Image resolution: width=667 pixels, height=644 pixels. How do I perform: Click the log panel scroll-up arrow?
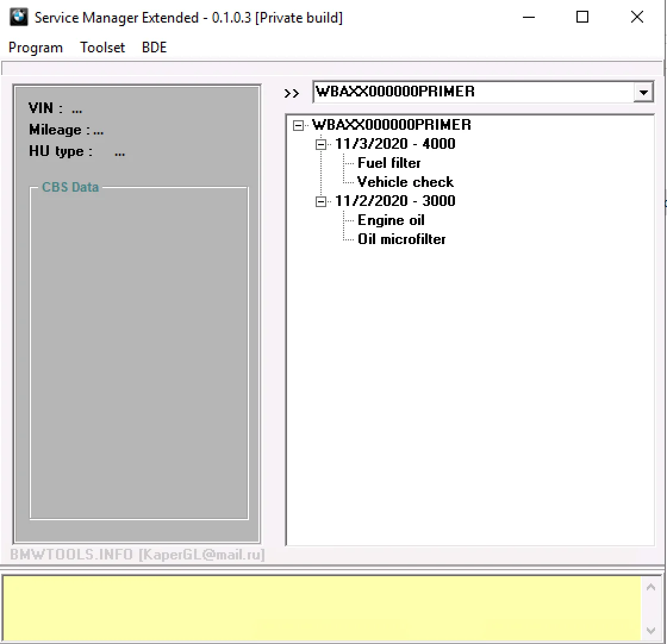650,586
